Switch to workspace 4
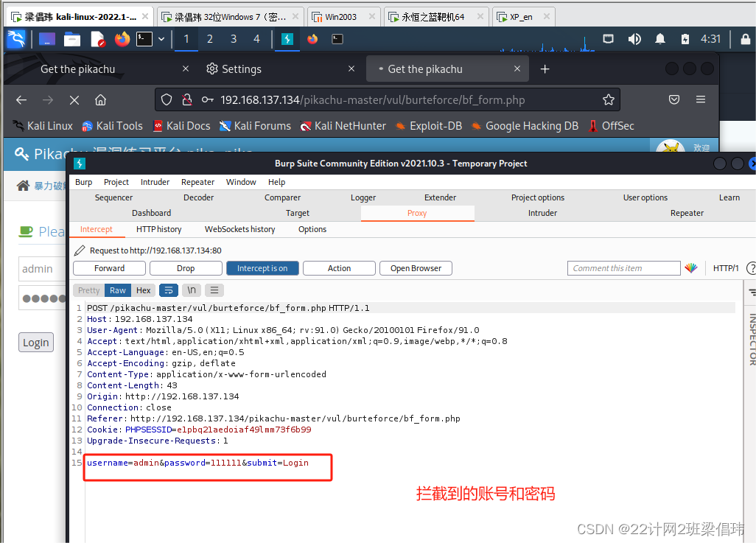The width and height of the screenshot is (756, 543). (256, 39)
